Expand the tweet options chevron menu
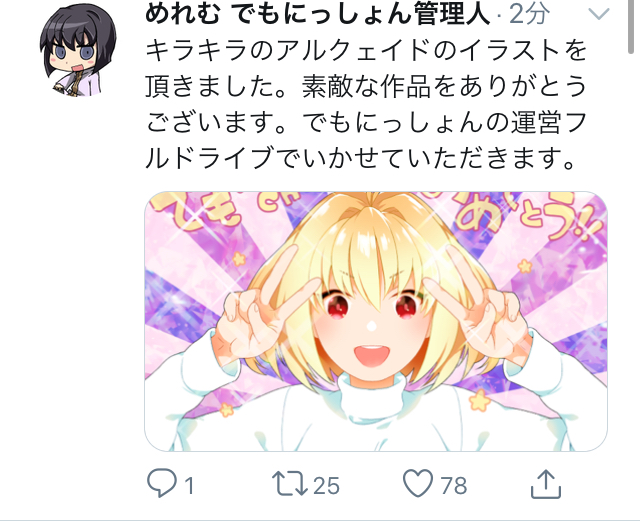The width and height of the screenshot is (640, 530). coord(599,14)
